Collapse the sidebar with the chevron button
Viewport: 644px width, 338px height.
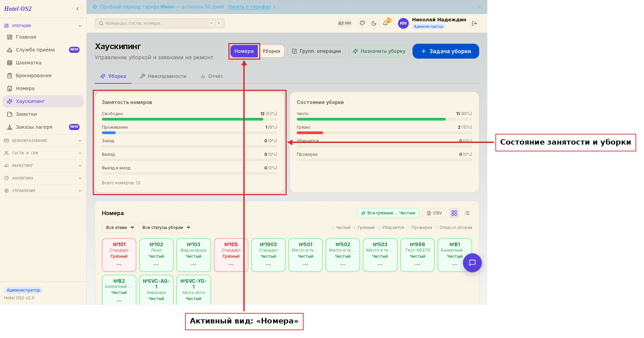point(77,9)
